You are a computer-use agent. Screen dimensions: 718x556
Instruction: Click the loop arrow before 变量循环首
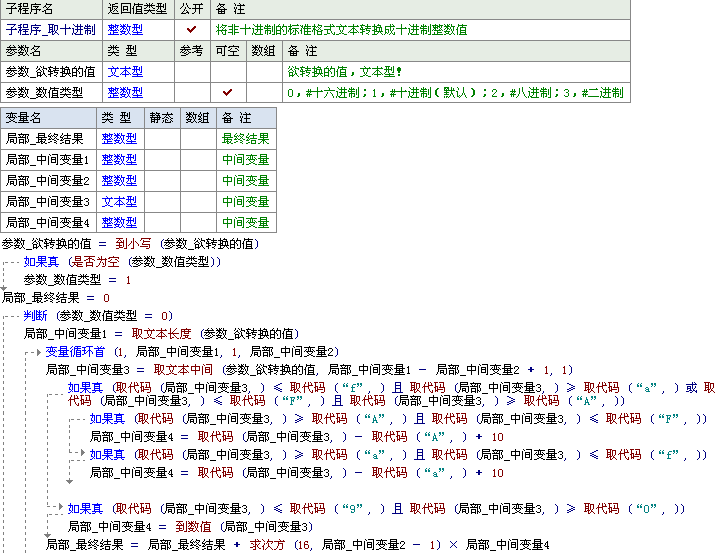(x=38, y=352)
